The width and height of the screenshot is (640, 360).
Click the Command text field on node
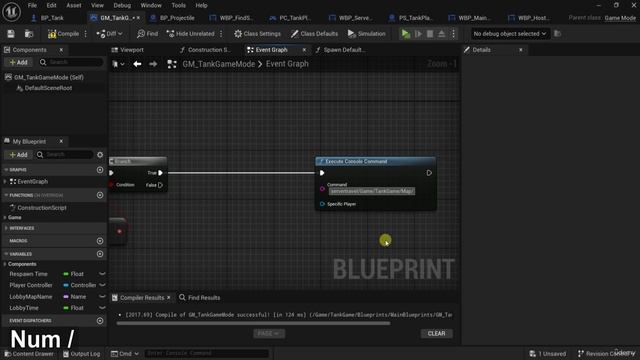[372, 191]
